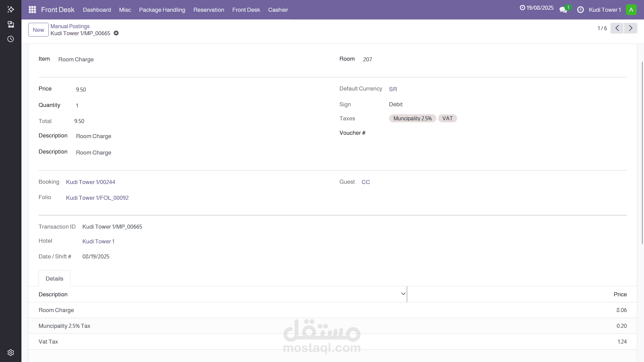Click the activities clock icon in header

580,10
